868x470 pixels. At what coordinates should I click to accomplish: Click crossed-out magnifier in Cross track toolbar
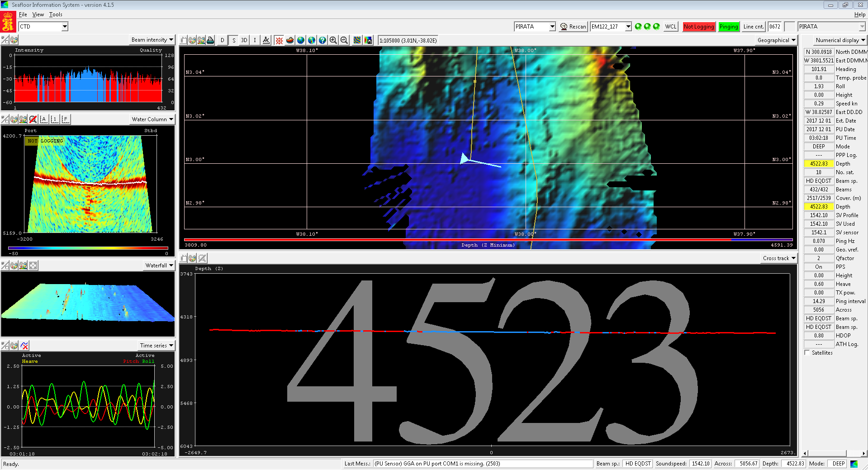point(202,258)
